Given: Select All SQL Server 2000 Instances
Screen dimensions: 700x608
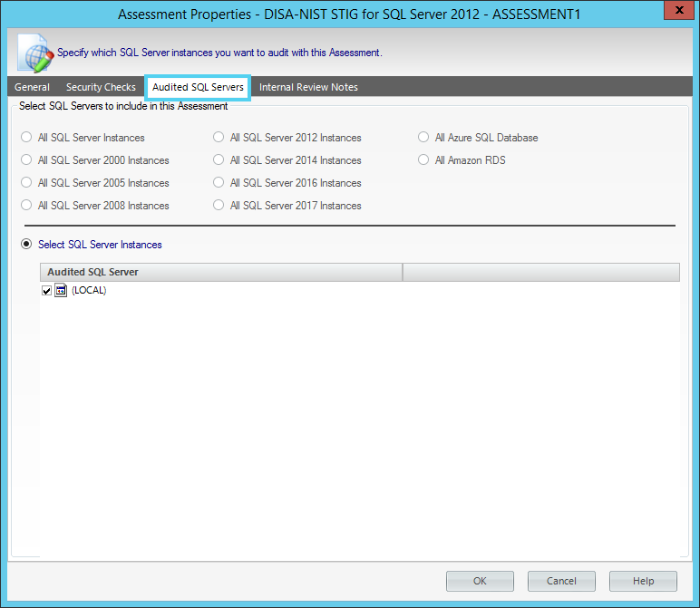Looking at the screenshot, I should [26, 159].
